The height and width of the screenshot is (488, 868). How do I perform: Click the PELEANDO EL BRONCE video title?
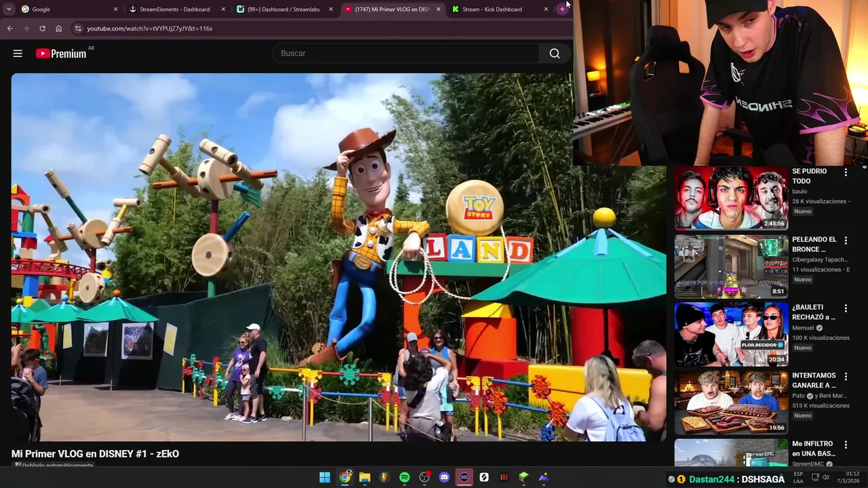[814, 244]
